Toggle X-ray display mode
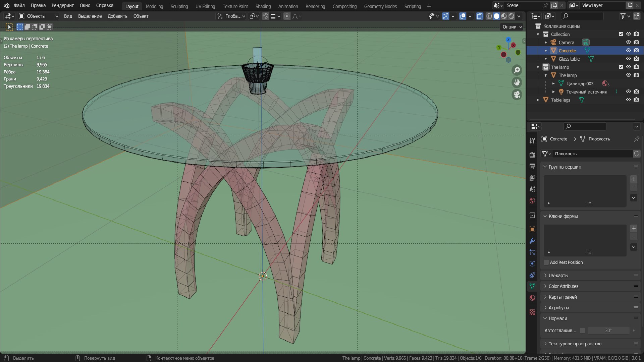 click(x=480, y=16)
